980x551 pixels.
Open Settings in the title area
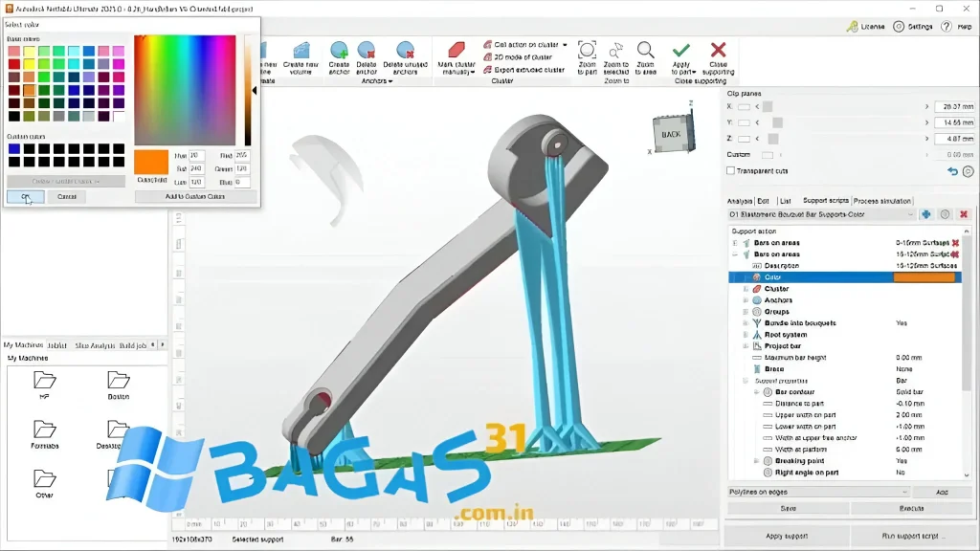[913, 26]
